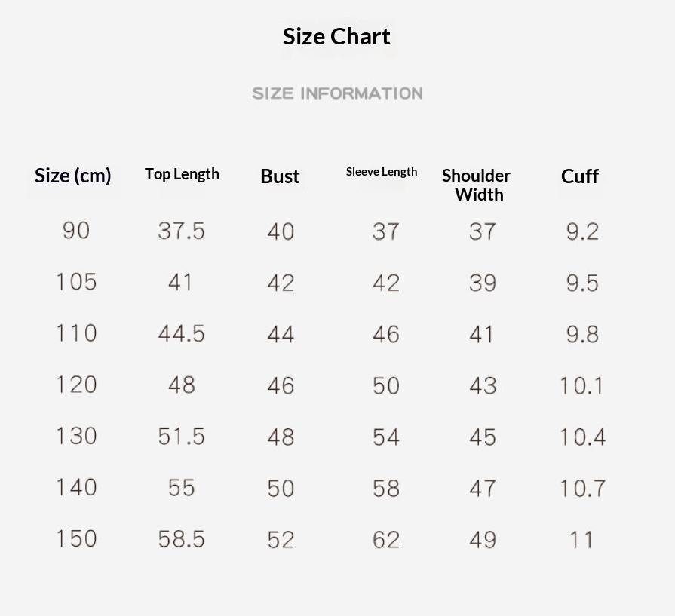Click top length value 44.5
The image size is (675, 616).
tap(181, 334)
